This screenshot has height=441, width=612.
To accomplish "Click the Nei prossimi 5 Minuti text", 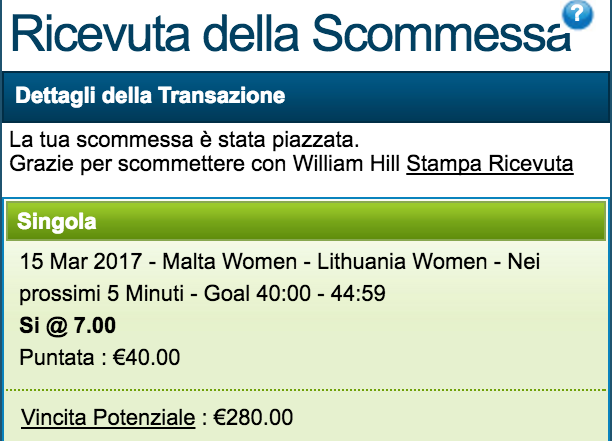I will click(x=280, y=277).
